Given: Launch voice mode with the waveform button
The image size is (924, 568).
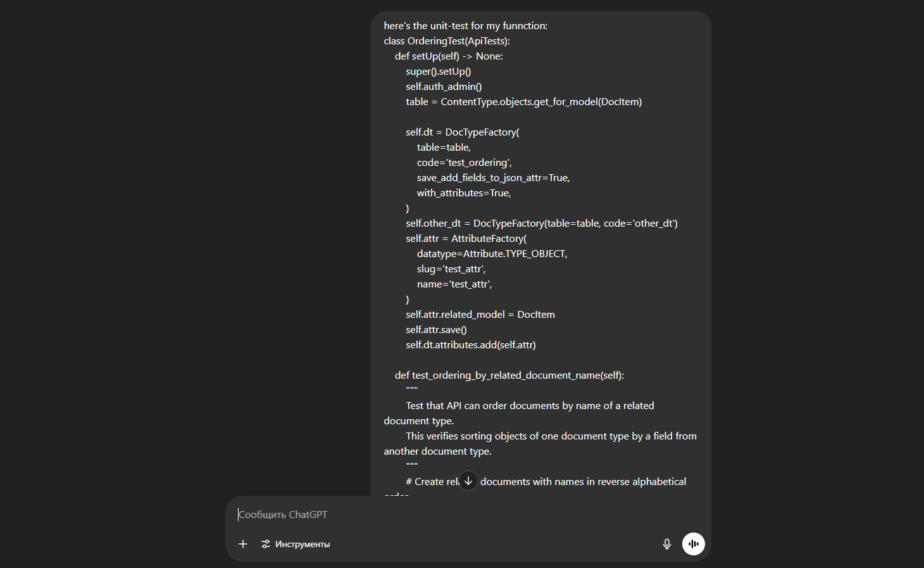Looking at the screenshot, I should tap(693, 544).
